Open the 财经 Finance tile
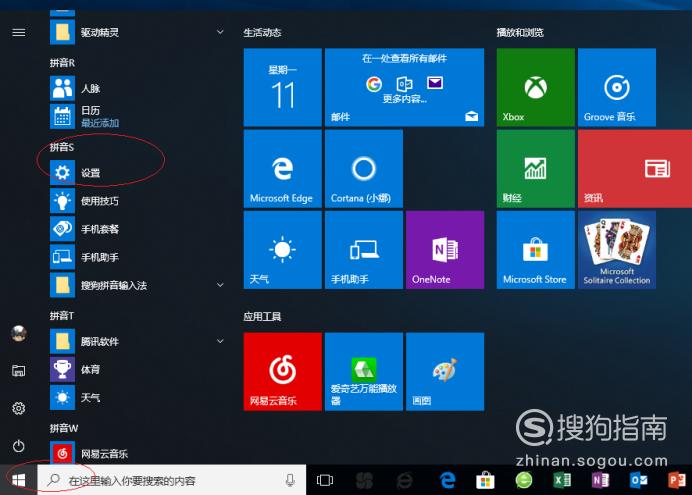This screenshot has height=495, width=692. coord(535,169)
